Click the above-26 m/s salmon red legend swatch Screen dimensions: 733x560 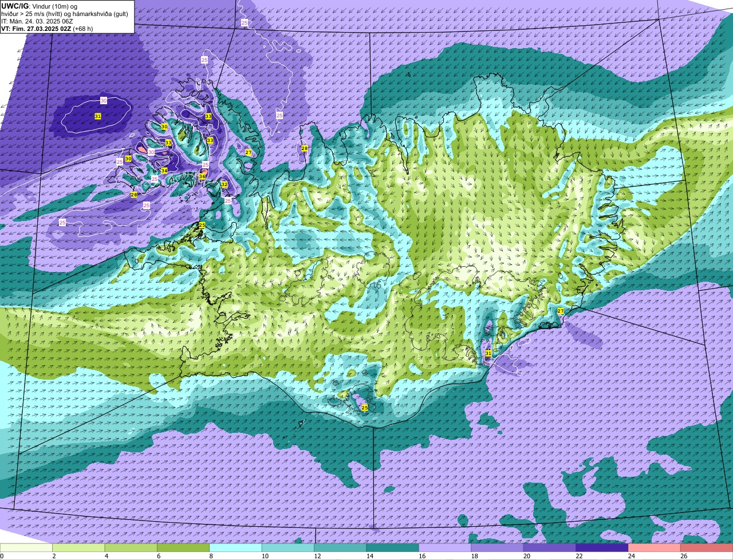[707, 547]
